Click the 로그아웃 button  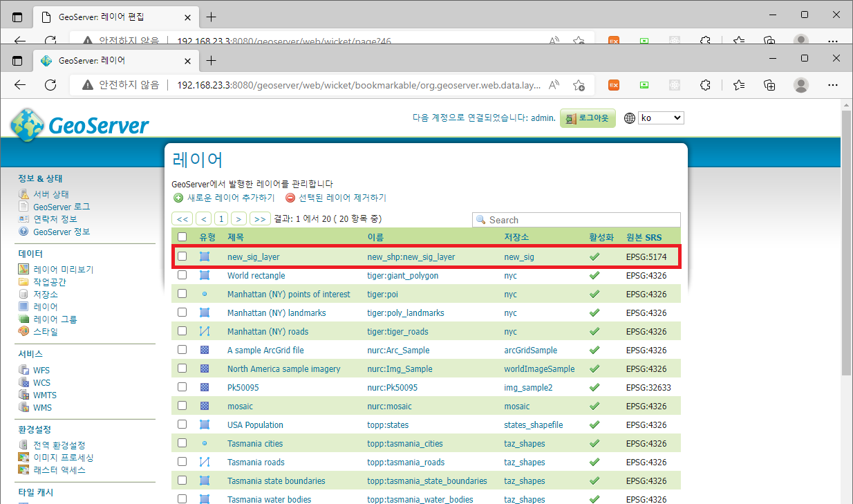(x=588, y=118)
